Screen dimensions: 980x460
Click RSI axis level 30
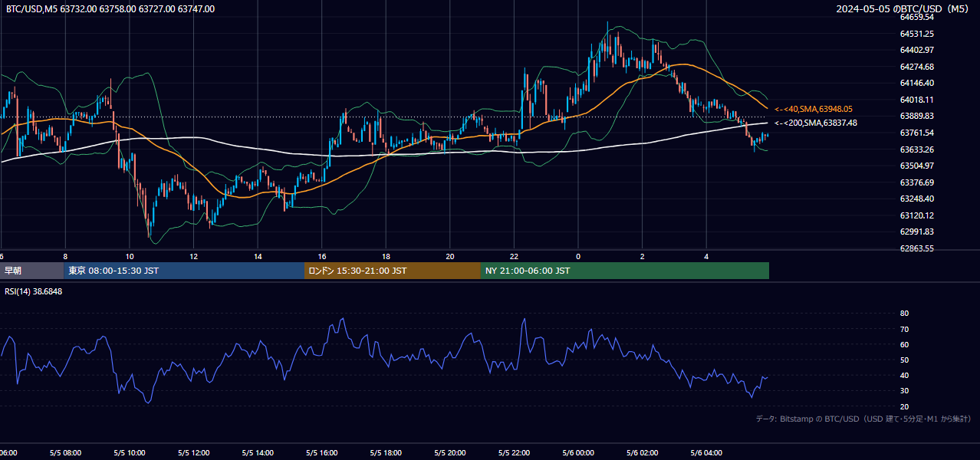904,391
